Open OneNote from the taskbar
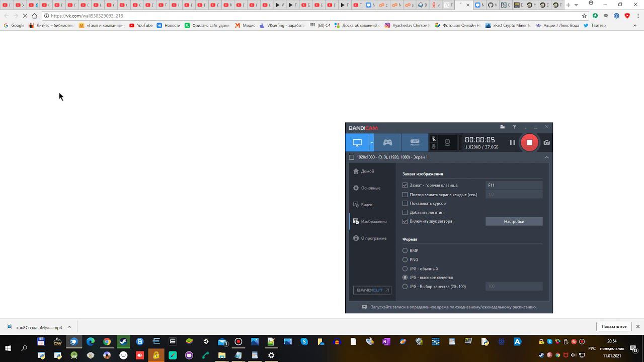 pos(386,342)
